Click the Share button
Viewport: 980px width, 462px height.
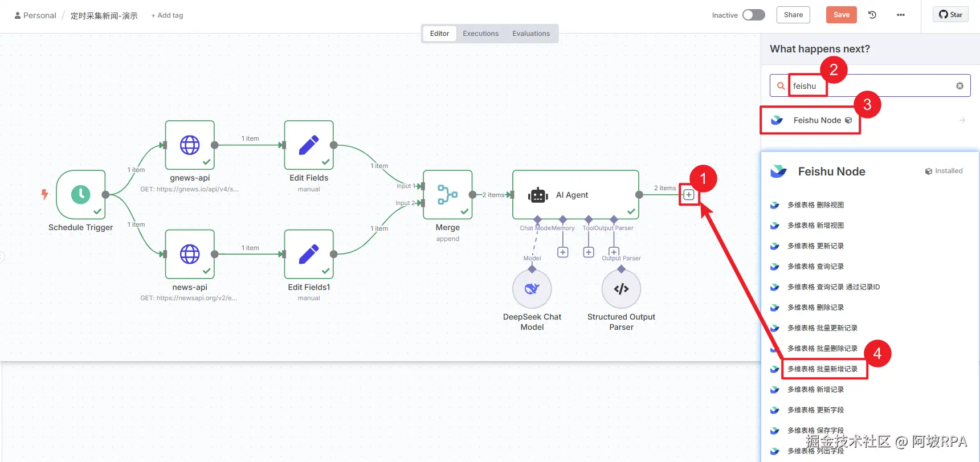(793, 15)
